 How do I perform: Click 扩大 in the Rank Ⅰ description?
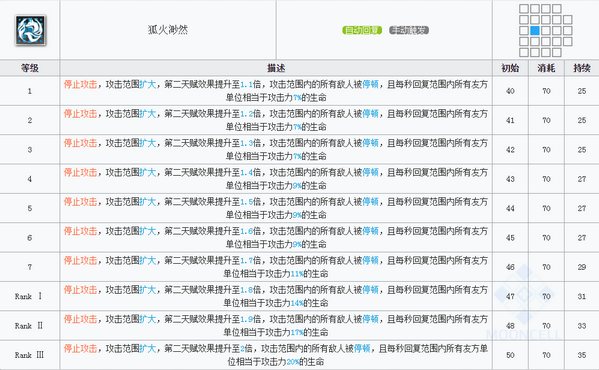(147, 290)
